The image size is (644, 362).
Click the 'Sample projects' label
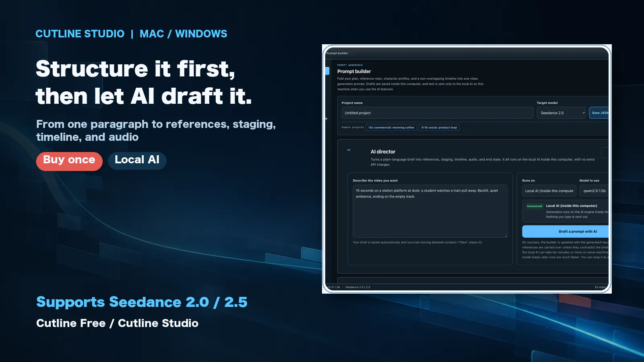[353, 128]
